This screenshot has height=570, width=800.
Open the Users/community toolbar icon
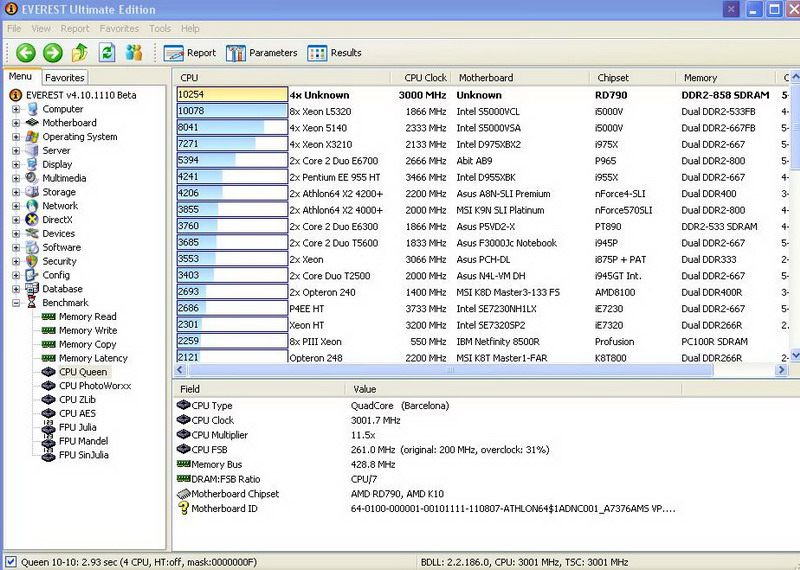pyautogui.click(x=134, y=52)
